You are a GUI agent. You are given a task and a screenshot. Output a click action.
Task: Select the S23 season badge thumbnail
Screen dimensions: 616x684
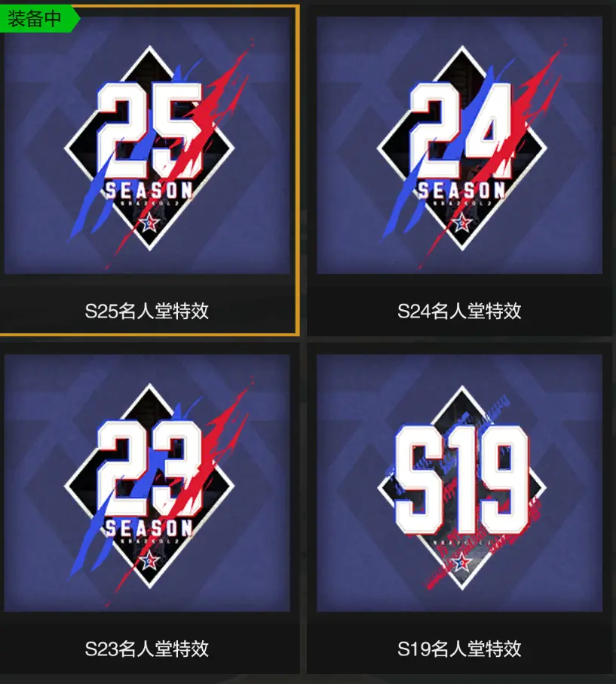(x=147, y=483)
